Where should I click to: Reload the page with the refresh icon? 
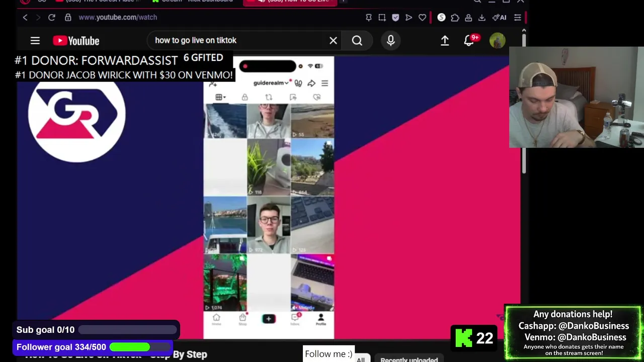point(51,17)
